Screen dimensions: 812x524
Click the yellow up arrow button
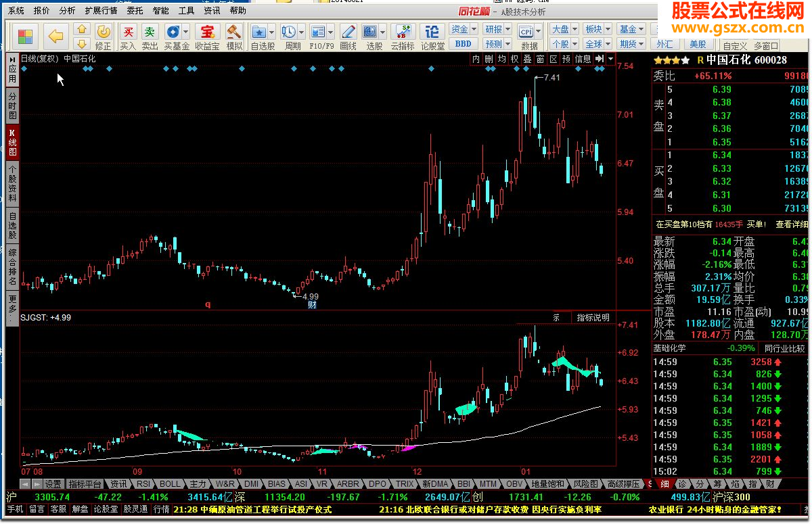coord(82,30)
